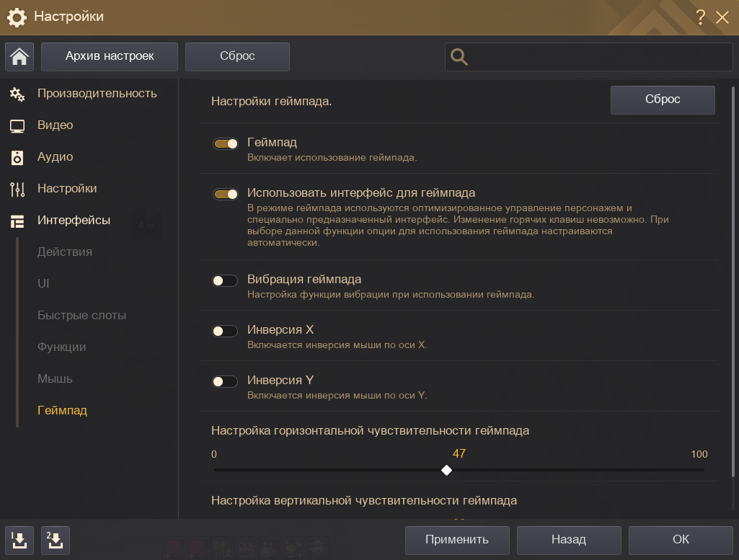The image size is (739, 560).
Task: Click the help question mark icon
Action: pos(700,17)
